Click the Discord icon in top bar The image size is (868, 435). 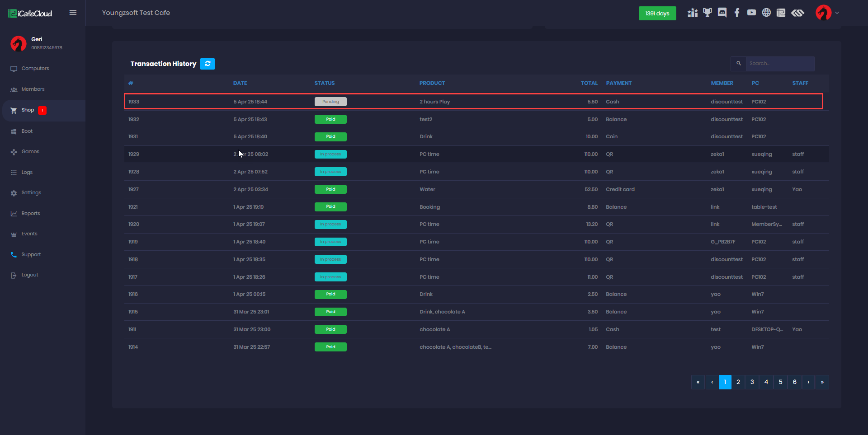pyautogui.click(x=722, y=13)
